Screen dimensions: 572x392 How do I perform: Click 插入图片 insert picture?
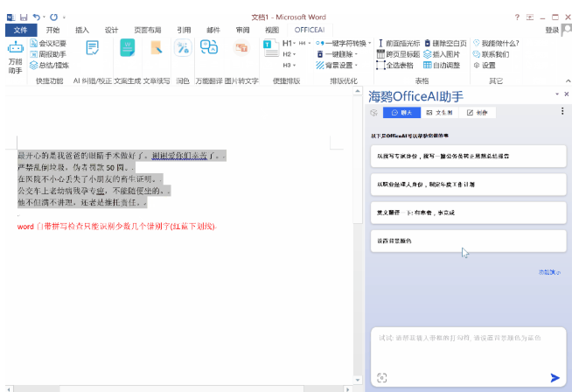point(442,54)
